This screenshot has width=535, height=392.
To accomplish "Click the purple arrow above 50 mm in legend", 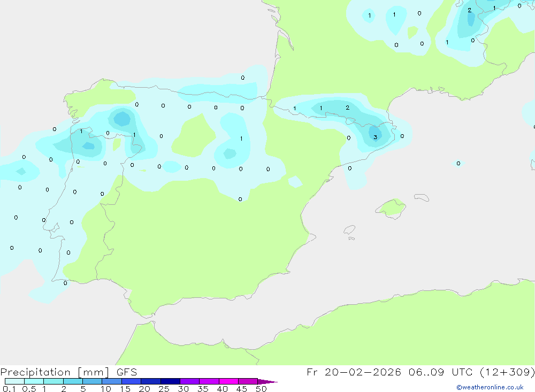I will pyautogui.click(x=267, y=381).
